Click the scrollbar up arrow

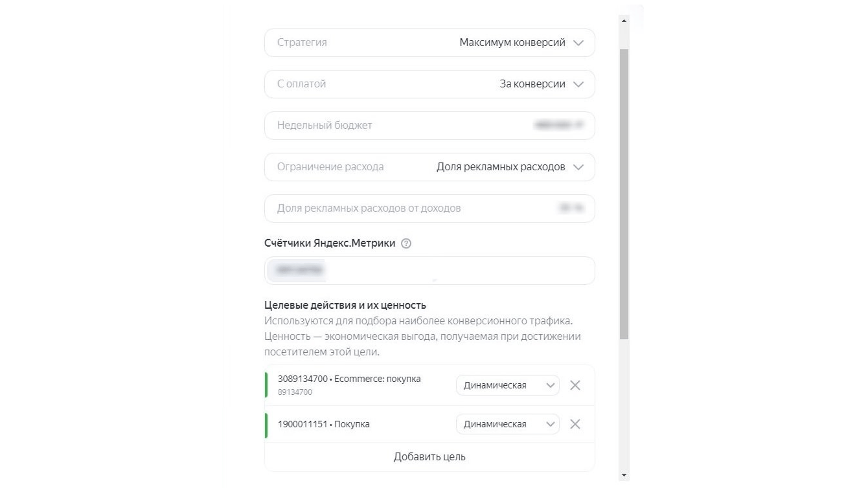point(624,21)
